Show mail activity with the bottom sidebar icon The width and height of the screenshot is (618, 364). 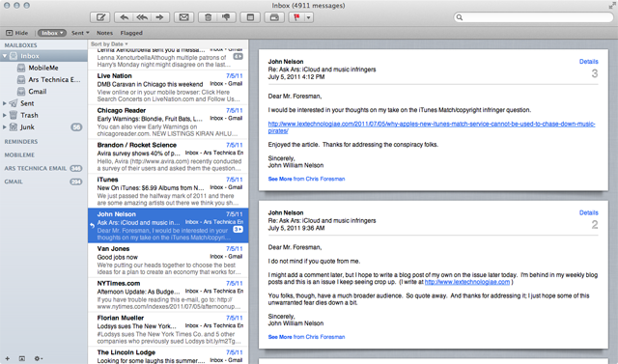pyautogui.click(x=22, y=358)
